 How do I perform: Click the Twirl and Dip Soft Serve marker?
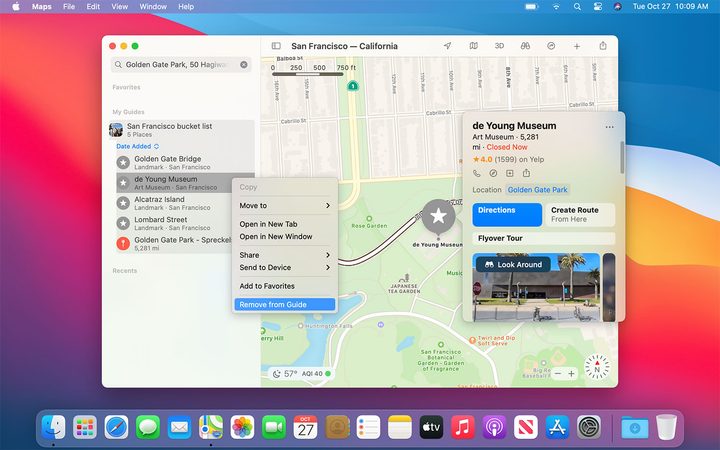pos(472,340)
